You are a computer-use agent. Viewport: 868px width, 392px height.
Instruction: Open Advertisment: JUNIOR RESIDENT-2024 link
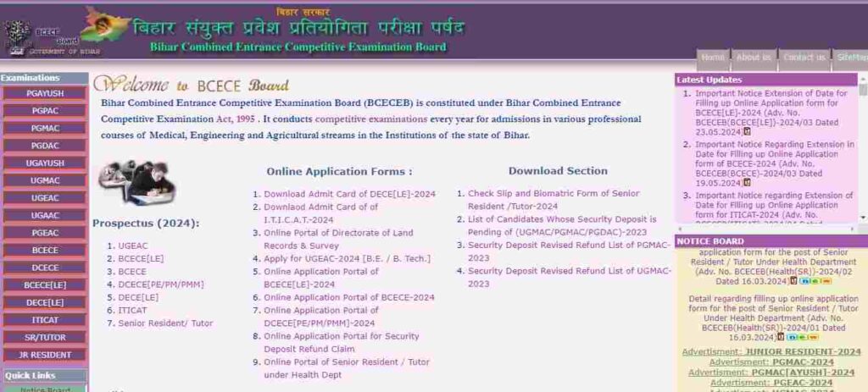(x=771, y=351)
